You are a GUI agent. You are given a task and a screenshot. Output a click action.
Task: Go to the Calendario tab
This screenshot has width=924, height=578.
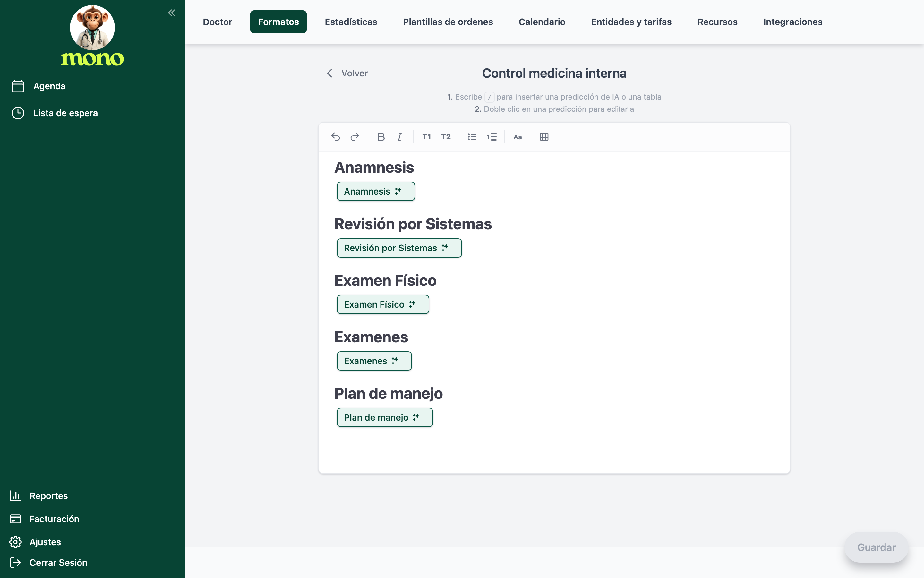pyautogui.click(x=542, y=22)
